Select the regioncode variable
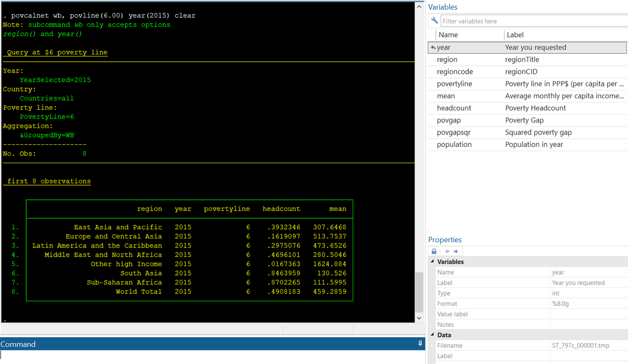Screen dimensions: 628x364 click(455, 72)
